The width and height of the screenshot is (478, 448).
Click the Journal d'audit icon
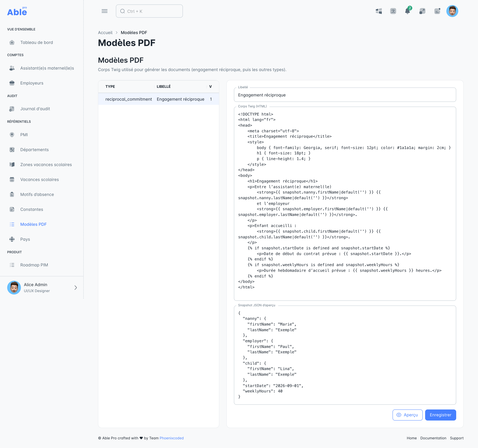(x=12, y=109)
